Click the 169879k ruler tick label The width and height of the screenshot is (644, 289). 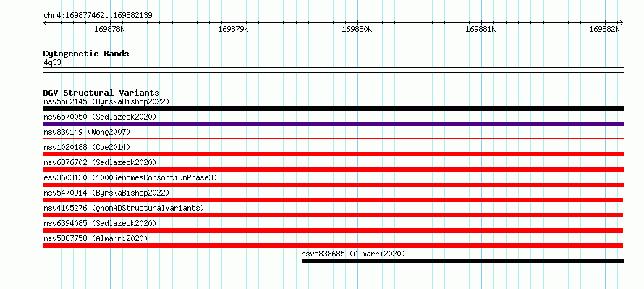233,29
